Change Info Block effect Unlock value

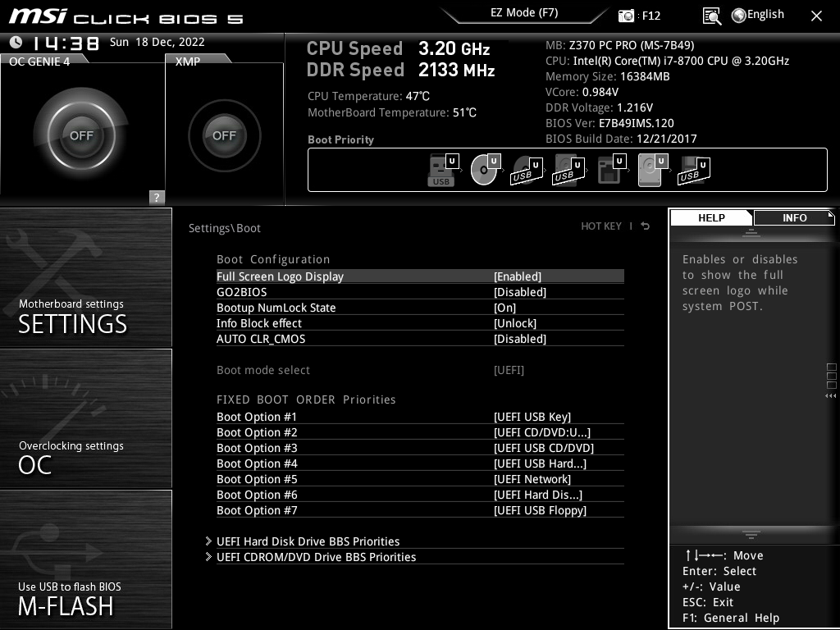click(x=515, y=323)
